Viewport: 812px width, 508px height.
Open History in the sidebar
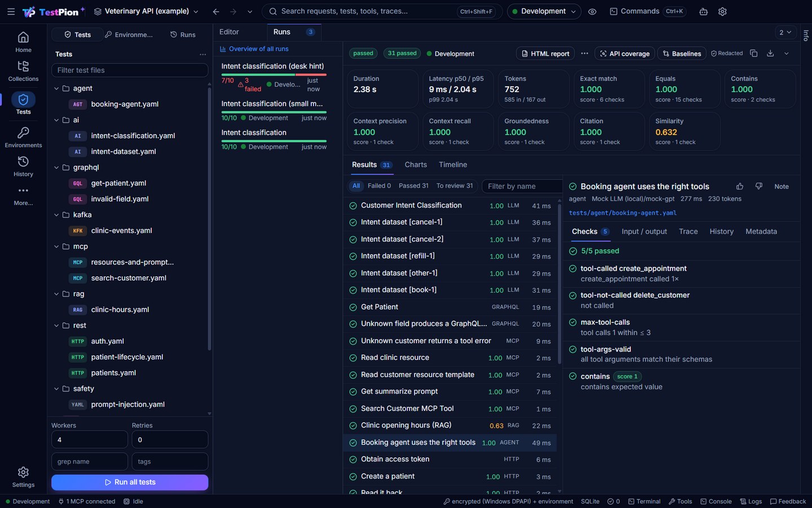23,167
